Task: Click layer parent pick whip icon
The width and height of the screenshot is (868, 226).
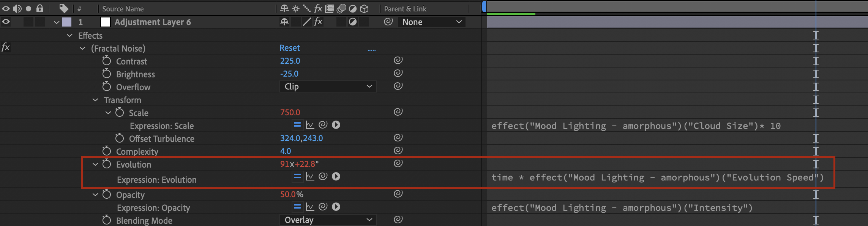Action: [x=388, y=22]
